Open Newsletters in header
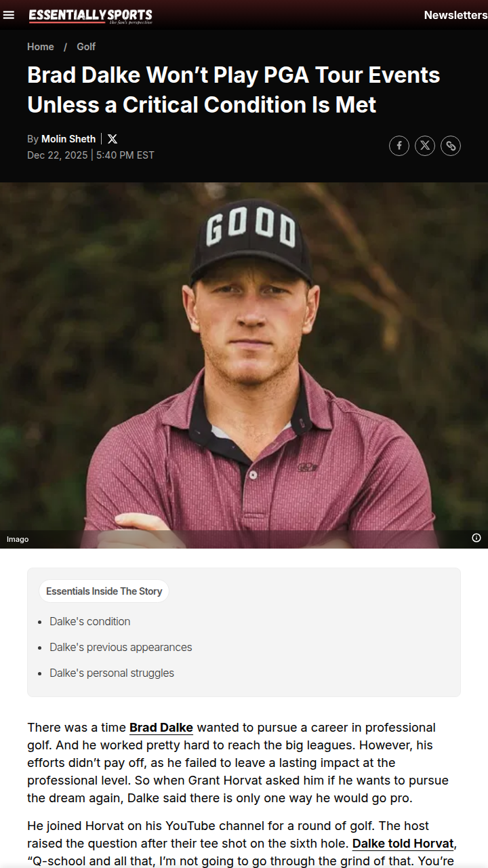488x868 pixels. click(x=455, y=15)
